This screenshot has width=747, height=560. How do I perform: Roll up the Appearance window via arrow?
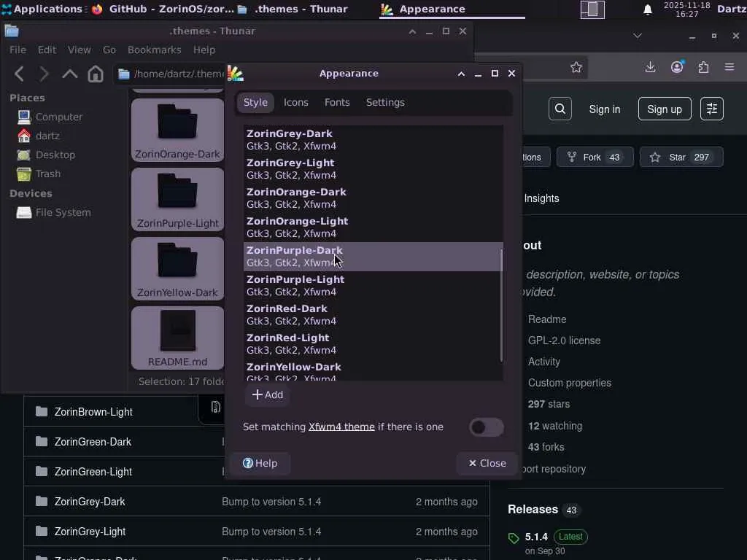coord(461,74)
